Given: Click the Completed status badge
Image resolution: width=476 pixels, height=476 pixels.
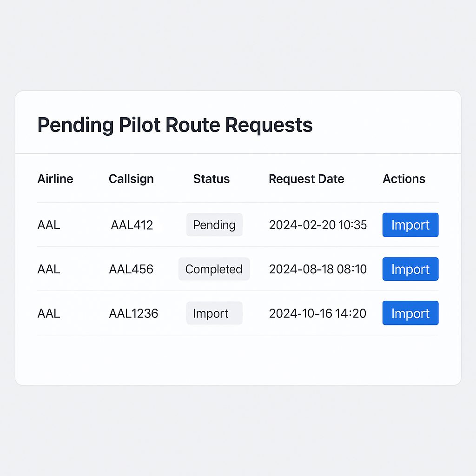Looking at the screenshot, I should 214,269.
